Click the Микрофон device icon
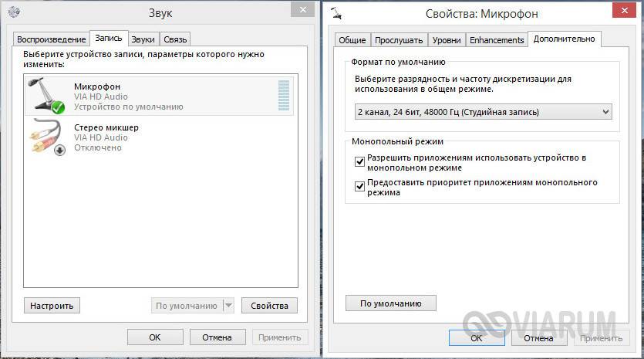Image resolution: width=644 pixels, height=359 pixels. [x=46, y=97]
